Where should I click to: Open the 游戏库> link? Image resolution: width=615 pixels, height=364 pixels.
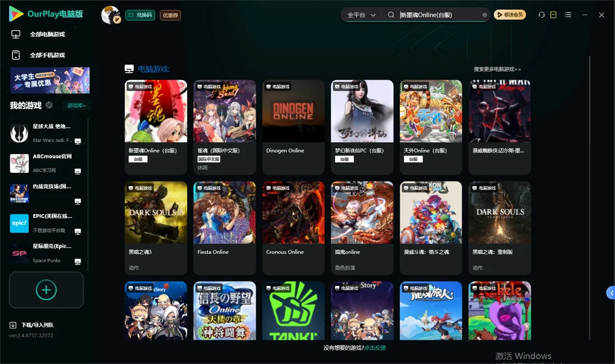coord(76,106)
